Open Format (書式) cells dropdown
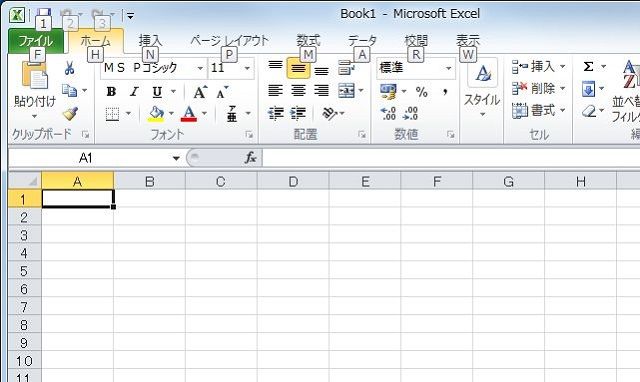Image resolution: width=640 pixels, height=382 pixels. (539, 111)
